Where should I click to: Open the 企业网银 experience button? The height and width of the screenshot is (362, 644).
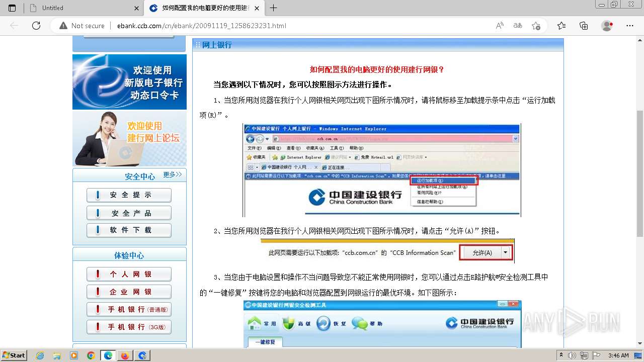tap(129, 292)
